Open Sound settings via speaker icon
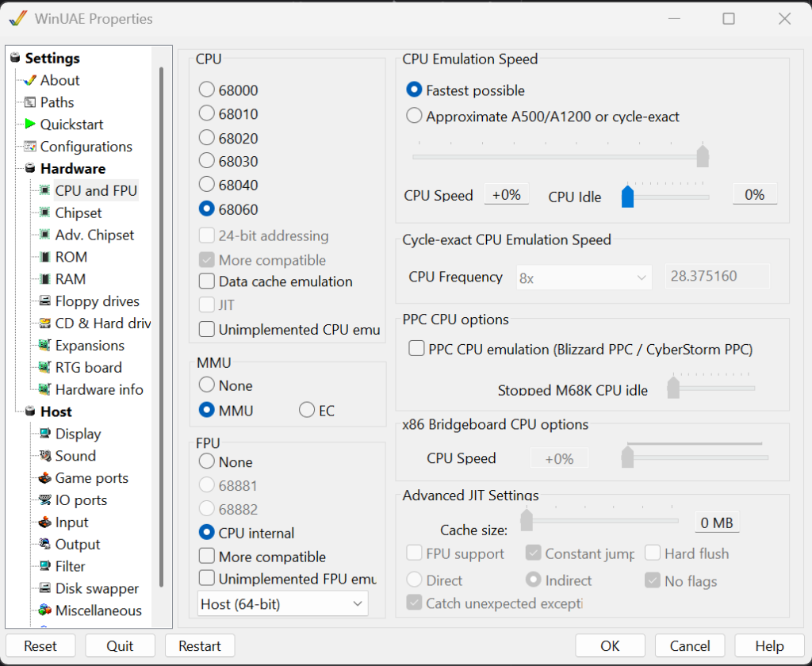Viewport: 812px width, 666px height. [x=44, y=457]
